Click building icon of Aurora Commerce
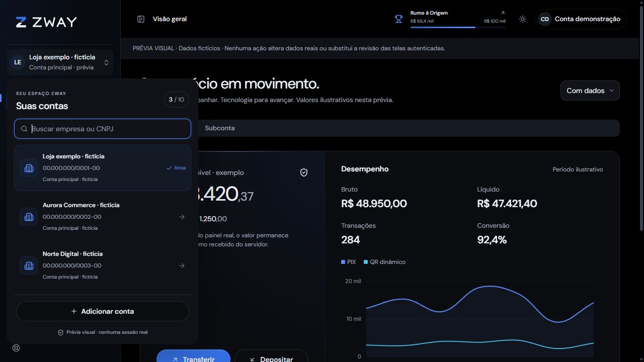This screenshot has width=644, height=362. coord(29,217)
